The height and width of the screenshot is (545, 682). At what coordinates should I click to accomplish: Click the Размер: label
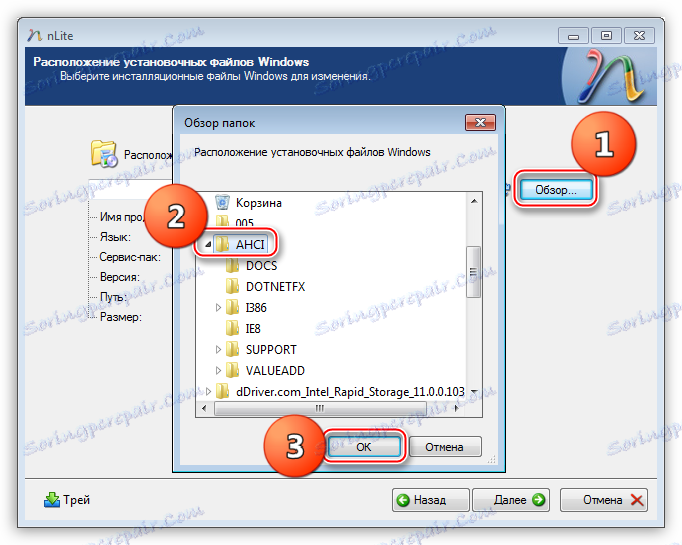121,317
